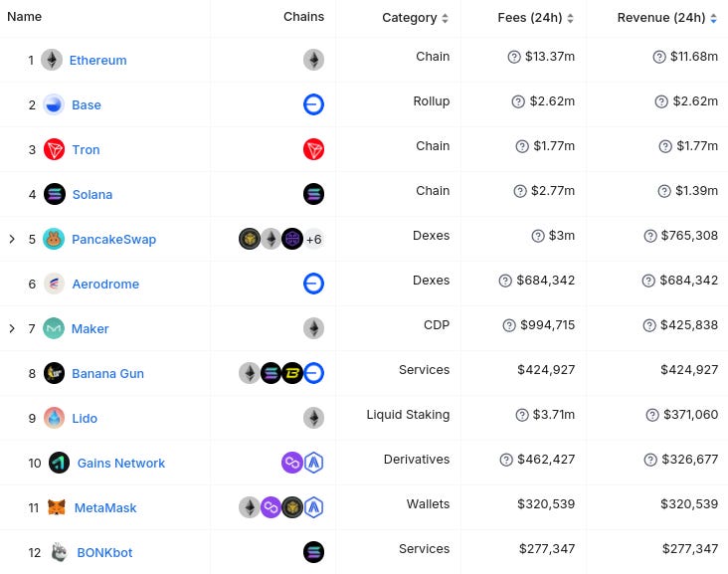Click the Ethereum logo in the Name column
728x574 pixels.
tap(52, 60)
